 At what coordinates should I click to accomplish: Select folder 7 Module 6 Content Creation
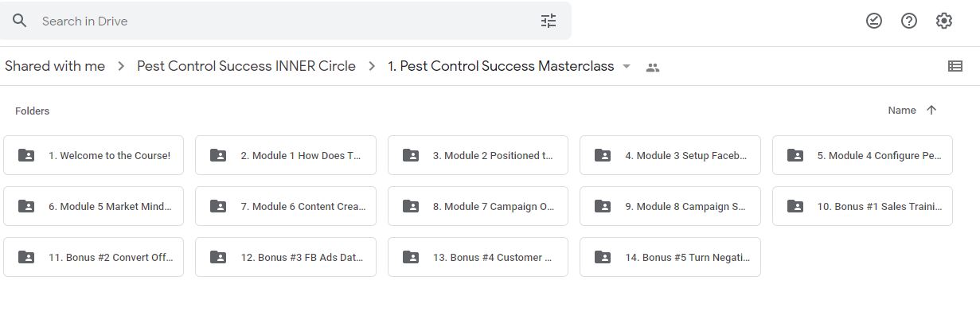click(285, 206)
